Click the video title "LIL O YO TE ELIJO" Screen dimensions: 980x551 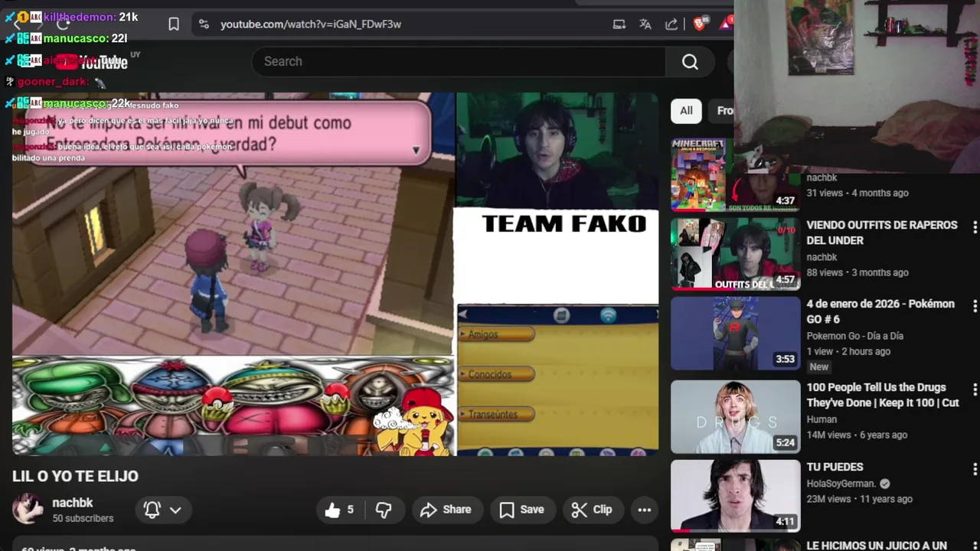coord(75,476)
